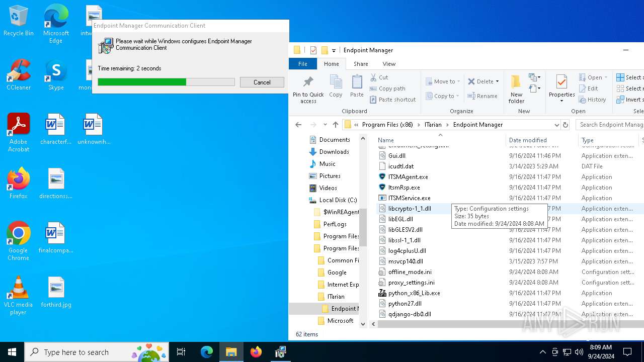The image size is (644, 362).
Task: Click the file list horizontal scrollbar
Action: (511, 324)
